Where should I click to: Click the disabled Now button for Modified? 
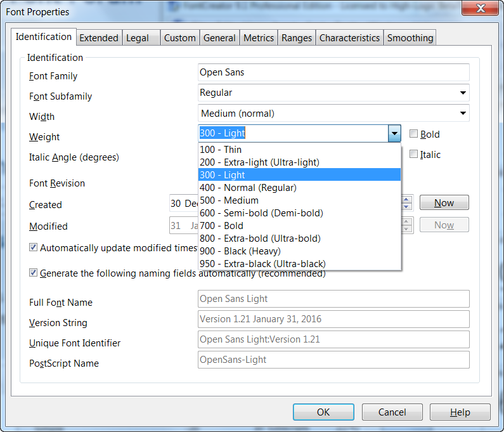pos(444,225)
